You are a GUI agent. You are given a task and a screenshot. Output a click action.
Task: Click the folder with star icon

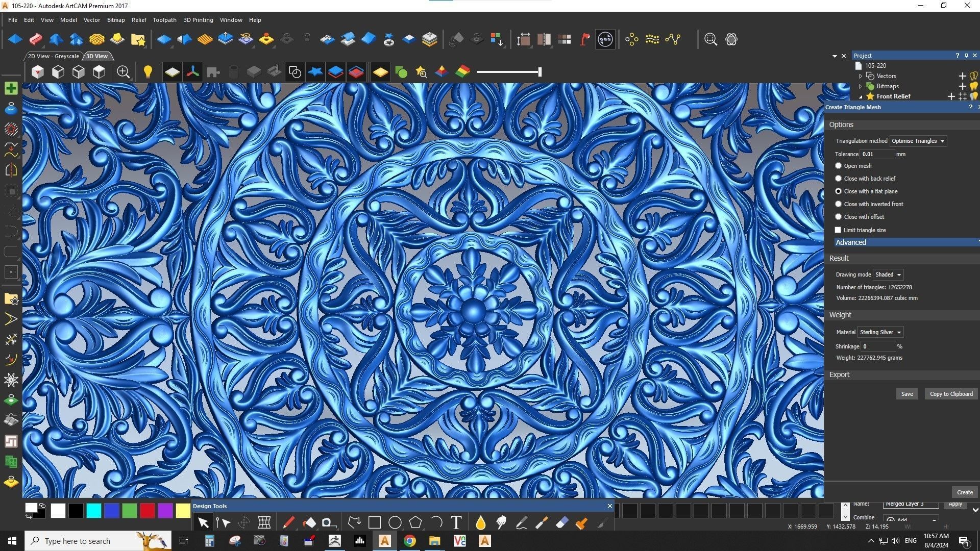coord(138,39)
